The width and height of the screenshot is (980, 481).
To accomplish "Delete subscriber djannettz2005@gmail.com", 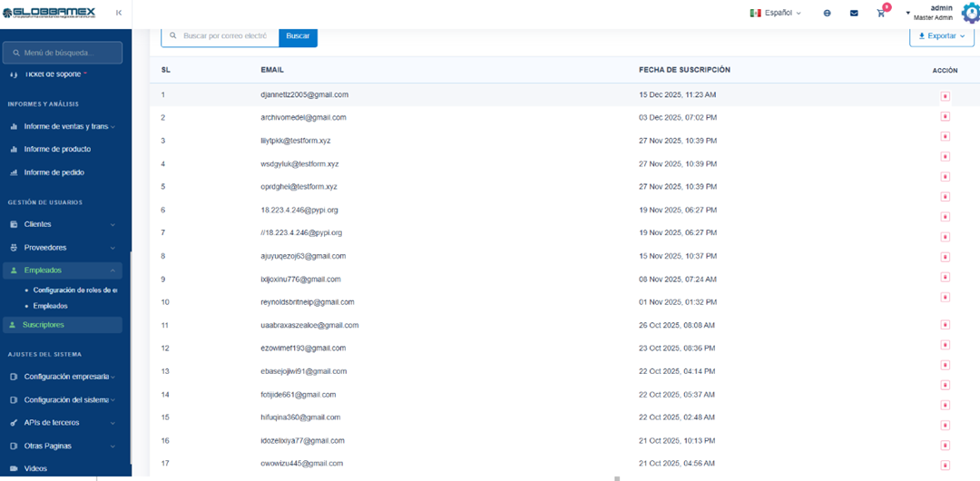I will pos(945,95).
